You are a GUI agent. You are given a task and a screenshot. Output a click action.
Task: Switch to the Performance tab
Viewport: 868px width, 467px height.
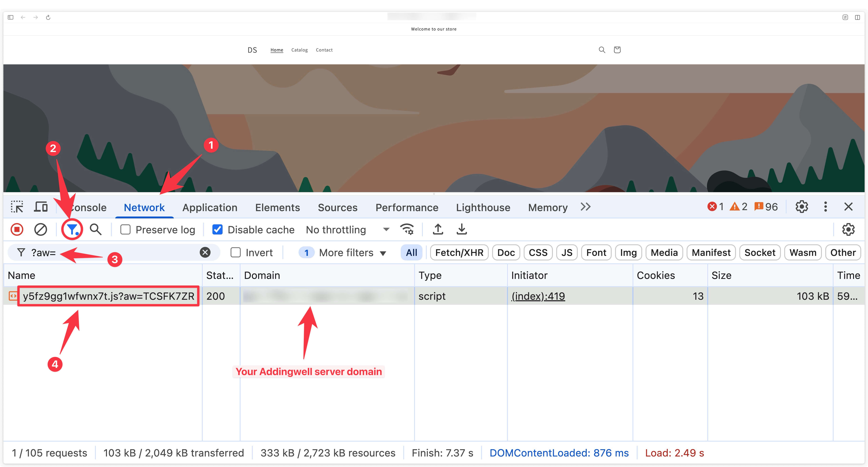(x=407, y=207)
